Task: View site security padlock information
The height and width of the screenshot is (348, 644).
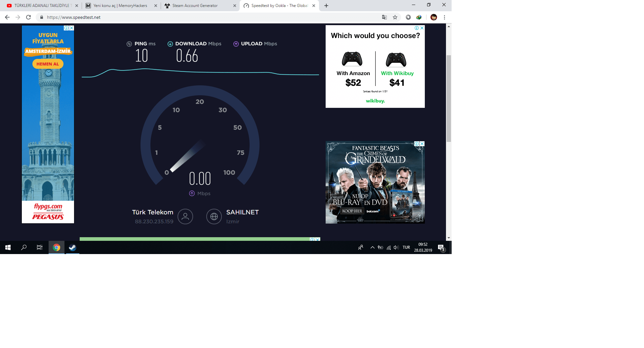Action: pos(41,17)
